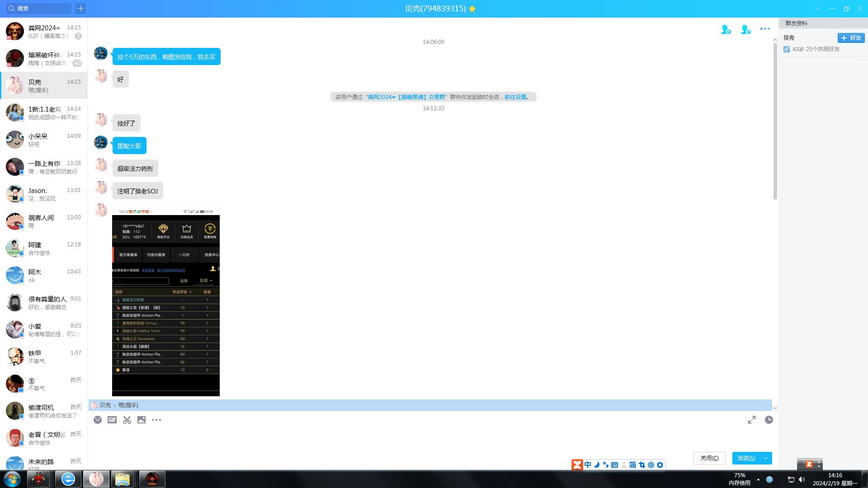Screen dimensions: 868x488
Task: Expand the title bar dropdown chevron
Action: (x=818, y=8)
